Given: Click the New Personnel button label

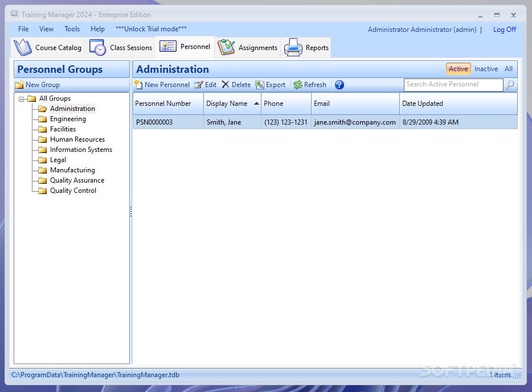Looking at the screenshot, I should 167,85.
